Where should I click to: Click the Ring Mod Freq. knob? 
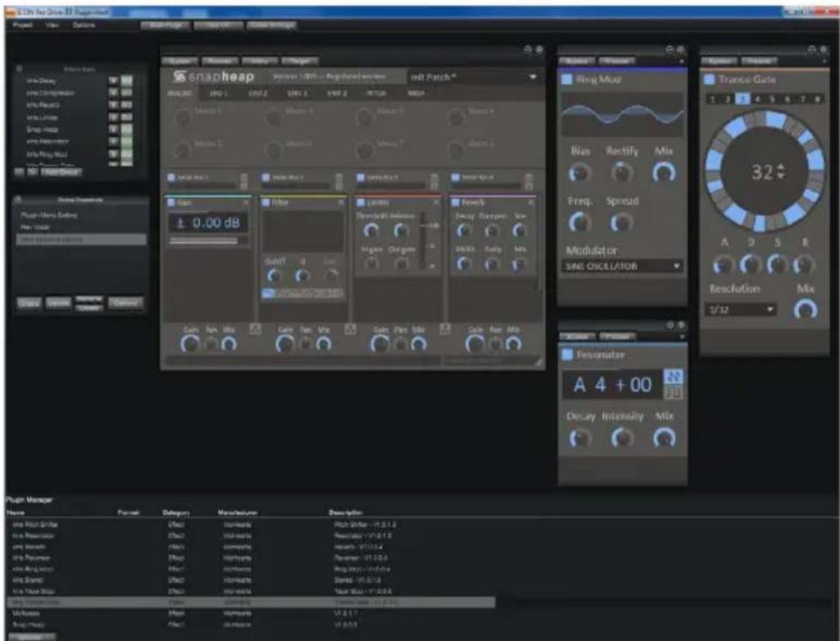[x=579, y=222]
